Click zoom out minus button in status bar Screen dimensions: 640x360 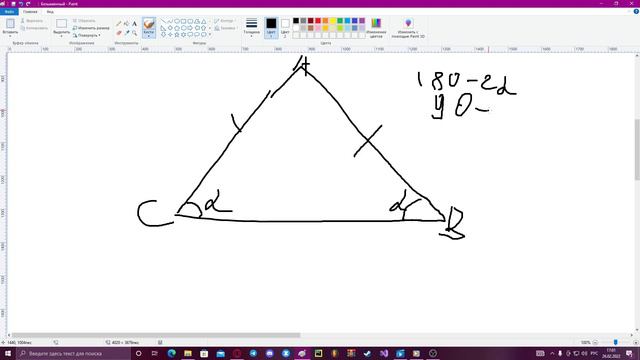pos(596,342)
